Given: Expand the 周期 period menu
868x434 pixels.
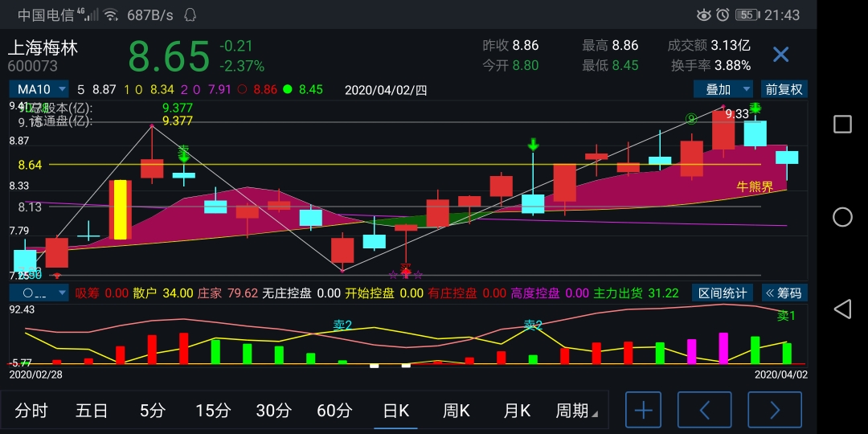Looking at the screenshot, I should pyautogui.click(x=576, y=410).
